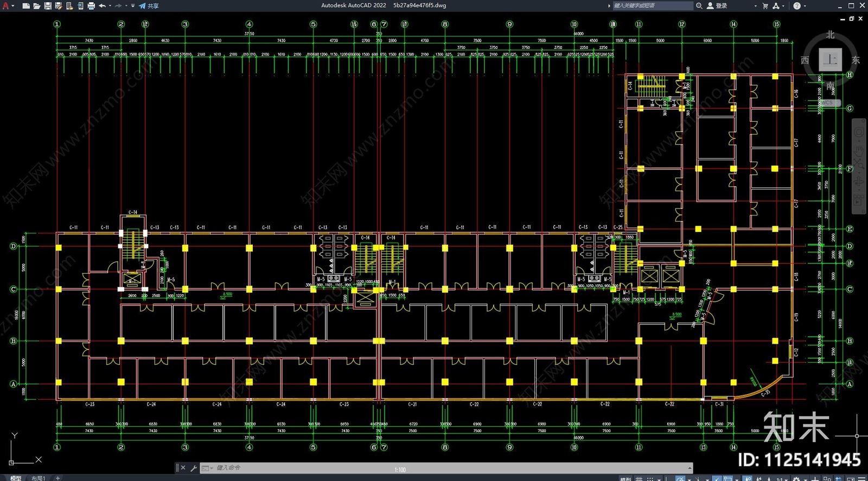Close the command line panel
The width and height of the screenshot is (868, 481).
[x=183, y=467]
